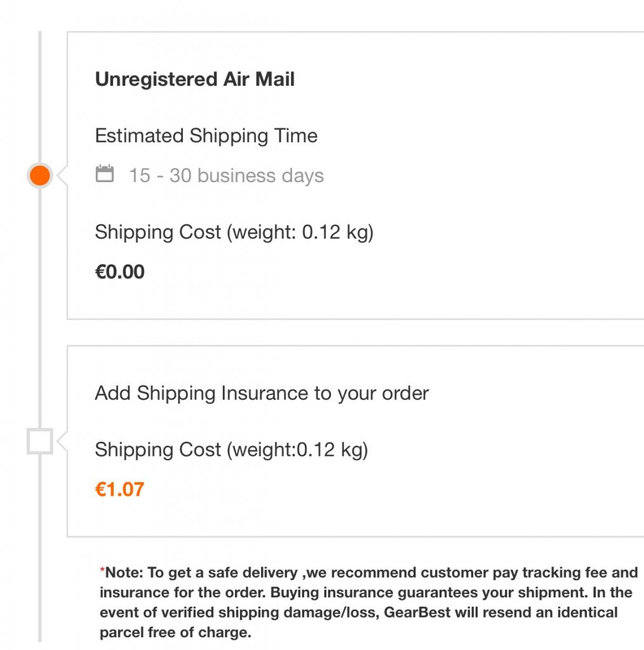Click the Add Shipping Insurance to your order label

tap(262, 393)
